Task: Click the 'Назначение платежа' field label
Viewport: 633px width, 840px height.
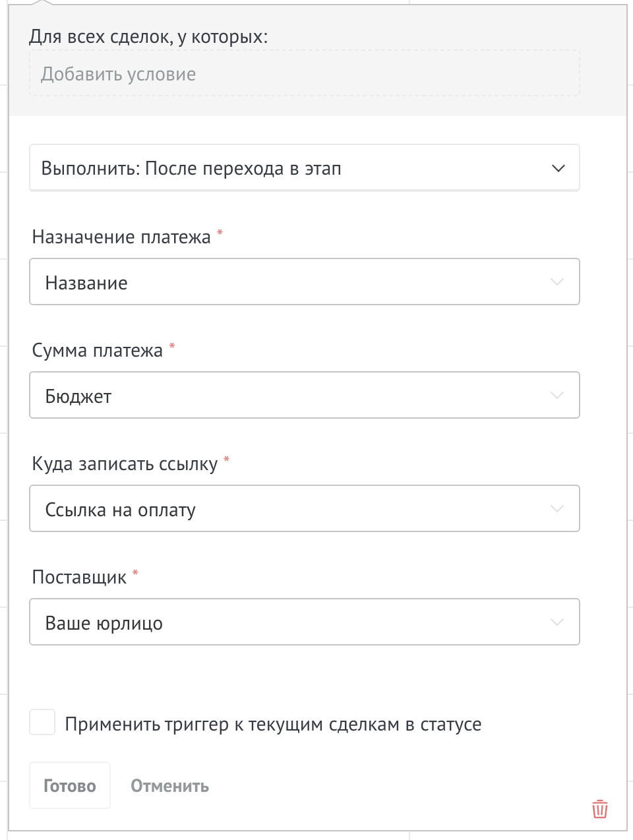Action: (121, 237)
